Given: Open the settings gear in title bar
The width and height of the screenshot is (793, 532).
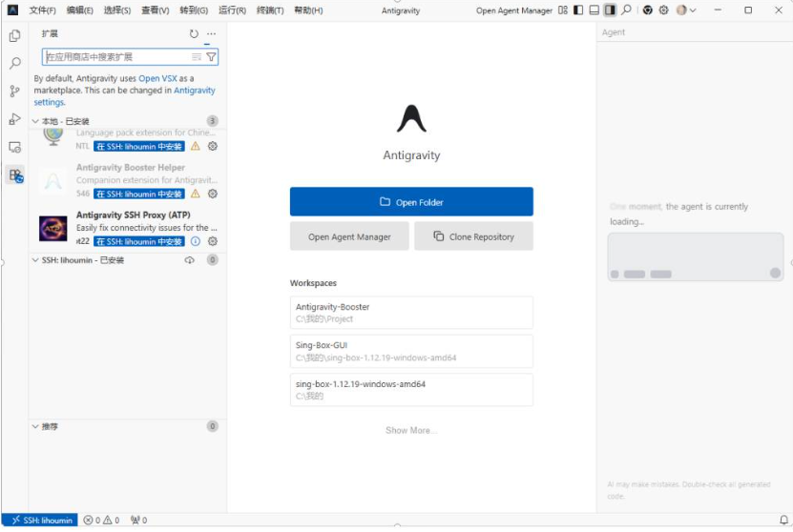Looking at the screenshot, I should click(x=663, y=10).
